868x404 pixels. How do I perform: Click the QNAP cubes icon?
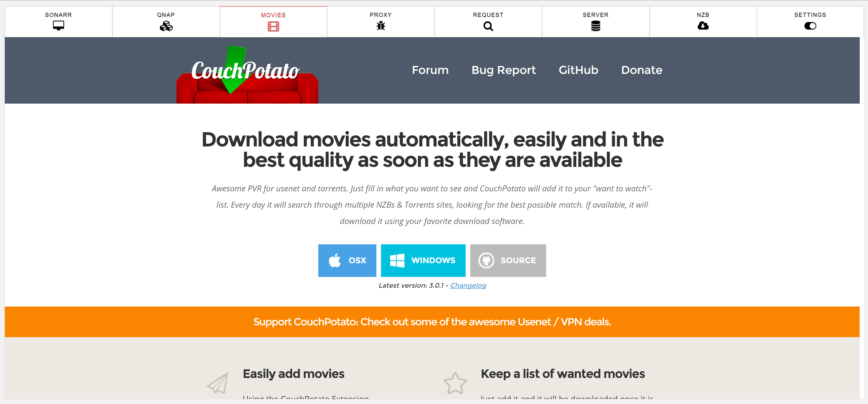pos(166,26)
